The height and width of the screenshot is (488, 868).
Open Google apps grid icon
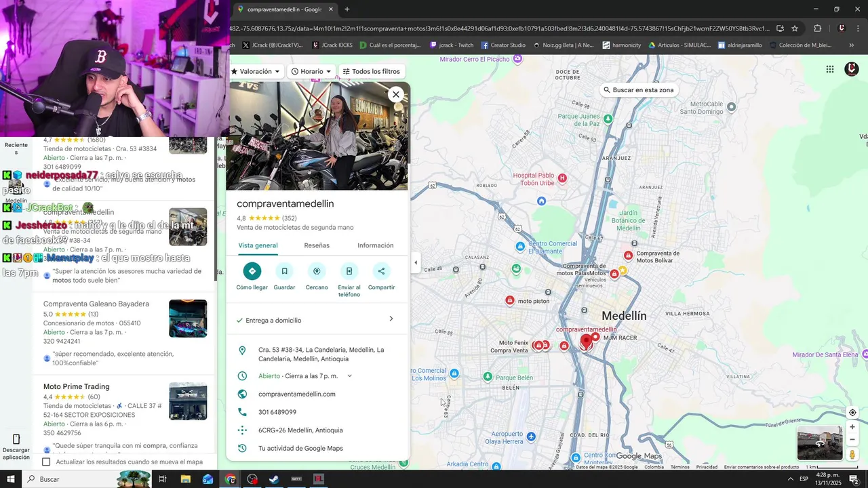pyautogui.click(x=830, y=69)
